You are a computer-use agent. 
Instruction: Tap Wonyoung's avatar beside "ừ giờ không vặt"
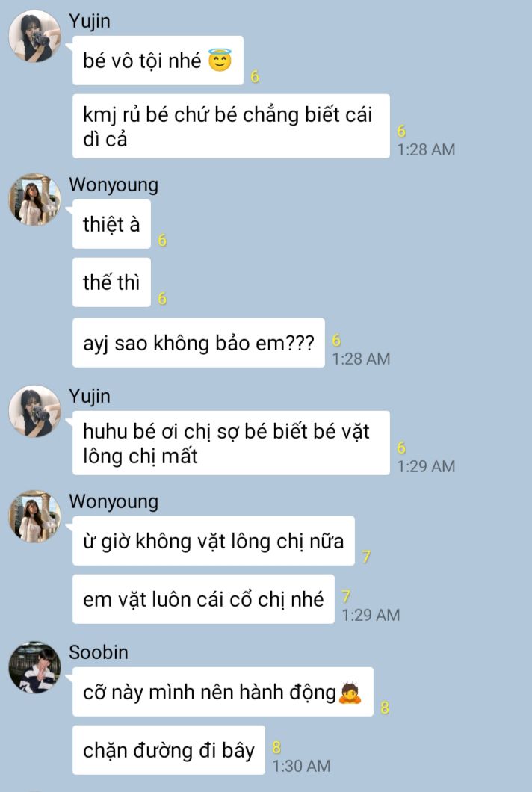point(35,516)
